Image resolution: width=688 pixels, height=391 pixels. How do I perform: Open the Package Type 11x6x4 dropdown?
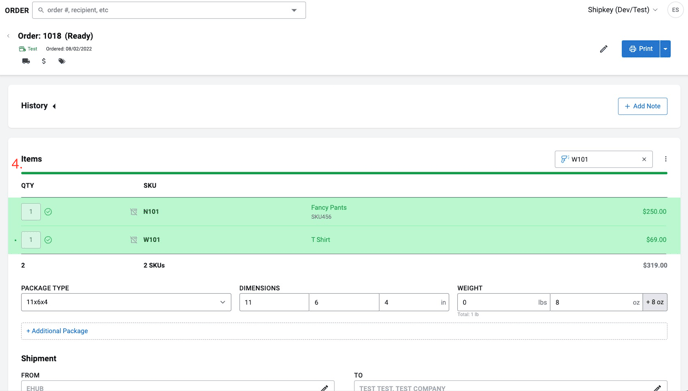click(126, 302)
